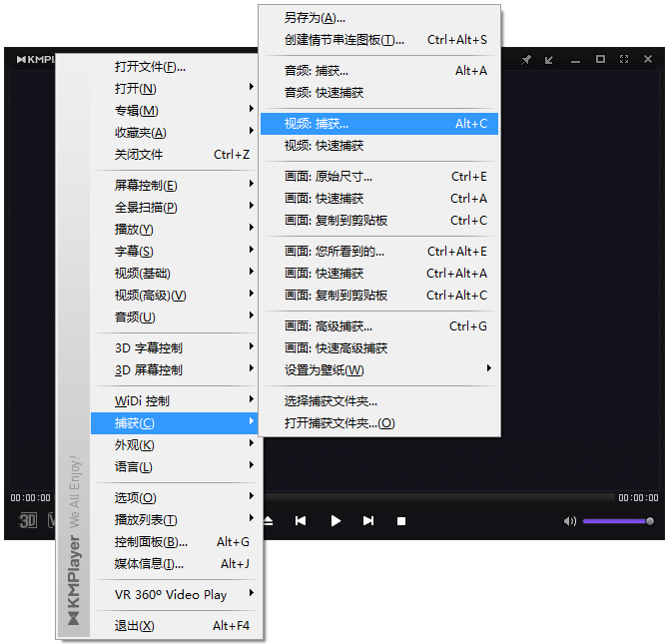This screenshot has height=644, width=668.
Task: Click highlighted 捕获(C) menu item
Action: 175,423
